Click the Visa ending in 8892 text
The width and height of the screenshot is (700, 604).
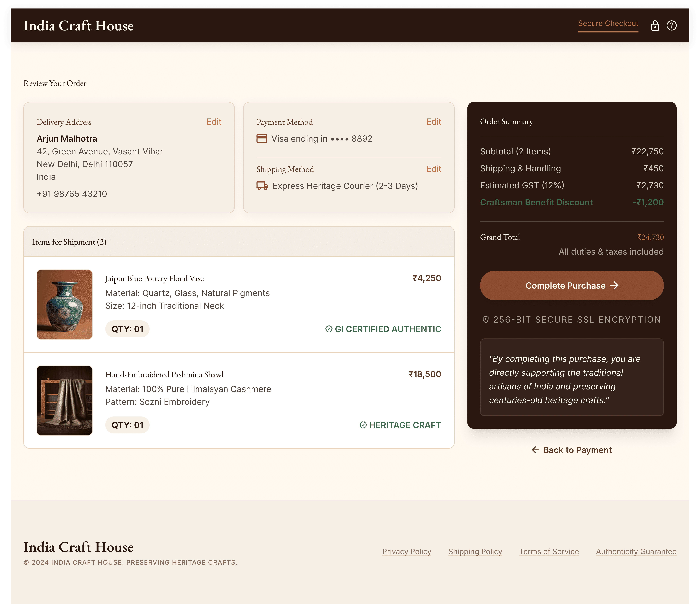pos(322,139)
